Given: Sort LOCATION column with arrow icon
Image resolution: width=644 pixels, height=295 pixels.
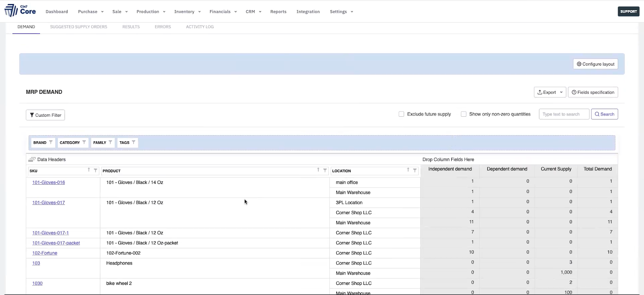Looking at the screenshot, I should coord(408,170).
